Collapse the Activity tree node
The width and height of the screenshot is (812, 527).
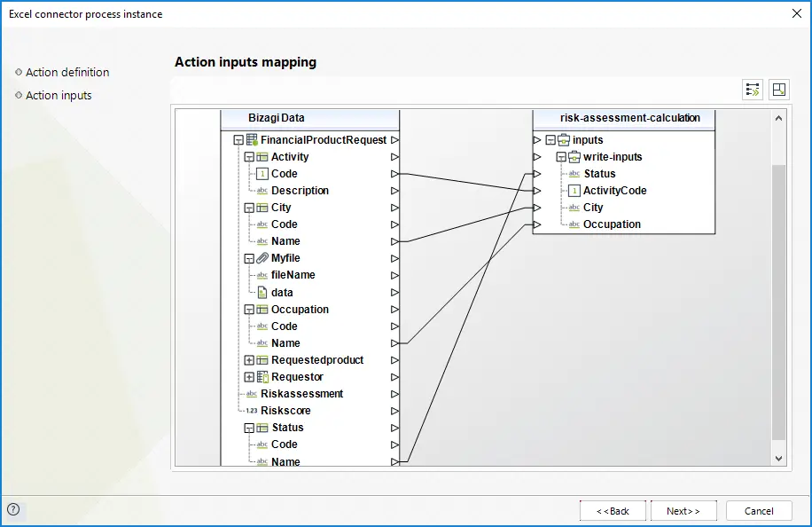pos(249,157)
